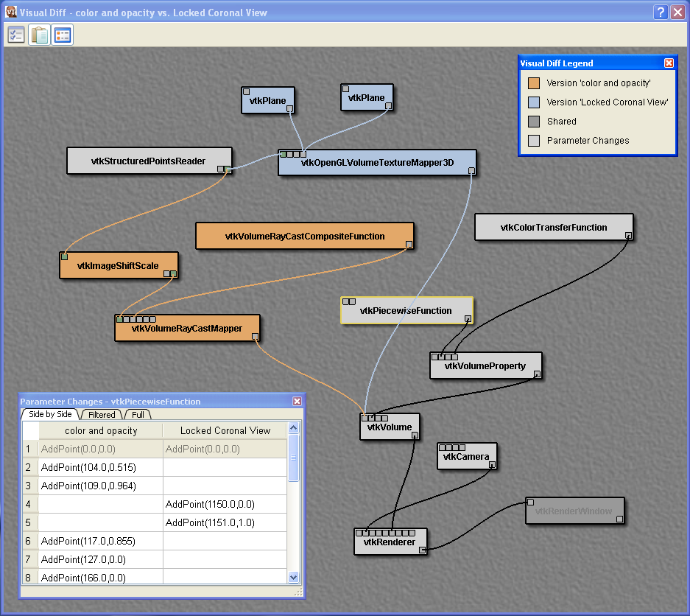
Task: Select the vtkColorTransferFunction module
Action: [x=554, y=227]
